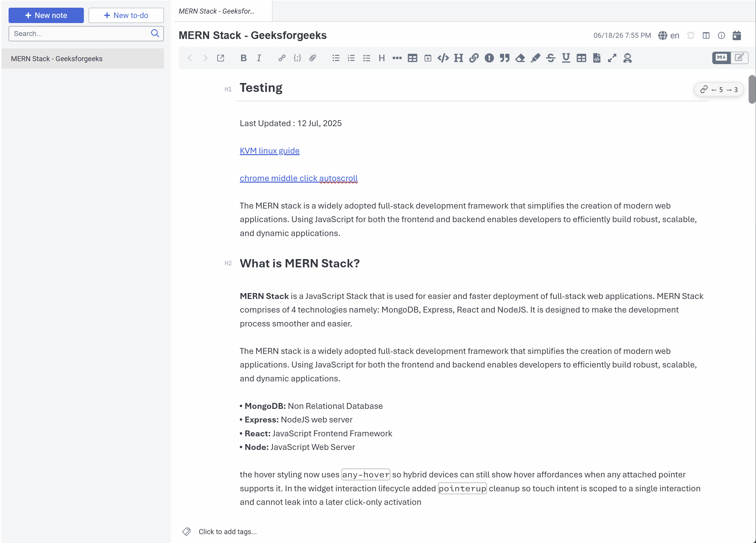Create a new note

[x=46, y=15]
